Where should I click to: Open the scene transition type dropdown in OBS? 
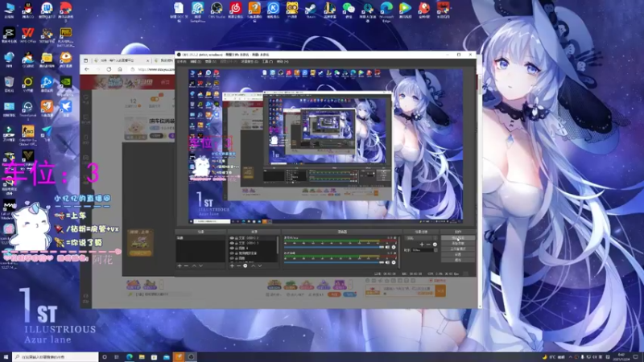pos(420,238)
